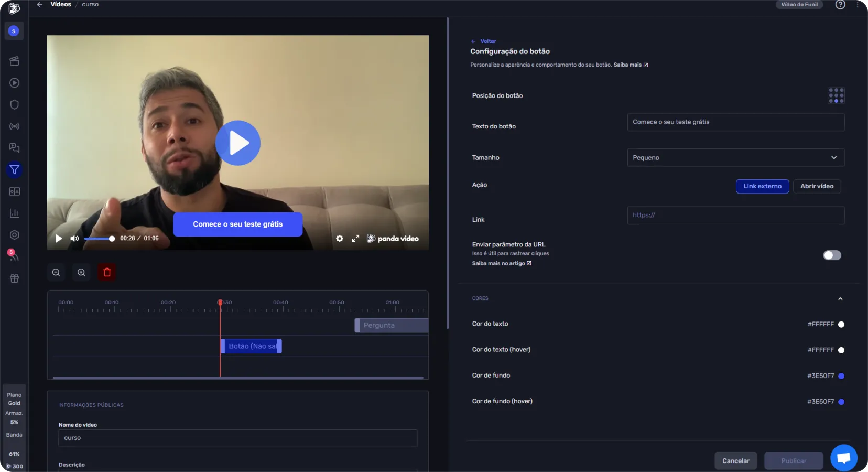Pick the Cor de fundo (hover) swatch
The width and height of the screenshot is (868, 472).
pyautogui.click(x=841, y=402)
